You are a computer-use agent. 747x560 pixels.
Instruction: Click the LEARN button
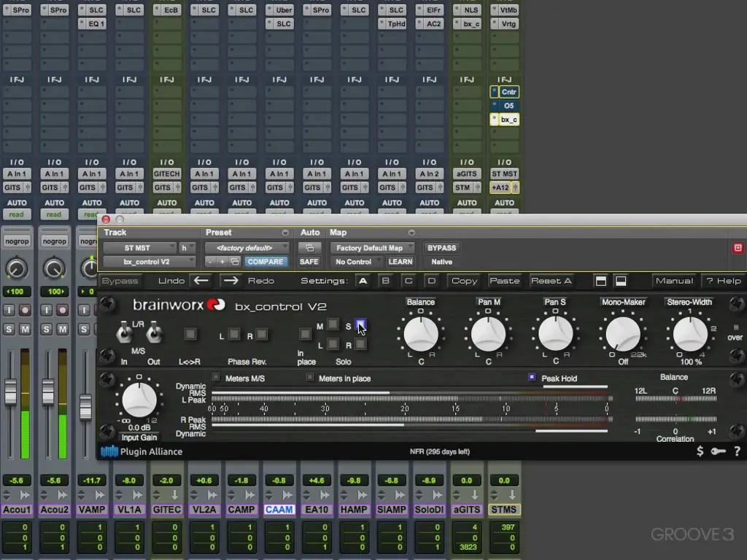[400, 262]
